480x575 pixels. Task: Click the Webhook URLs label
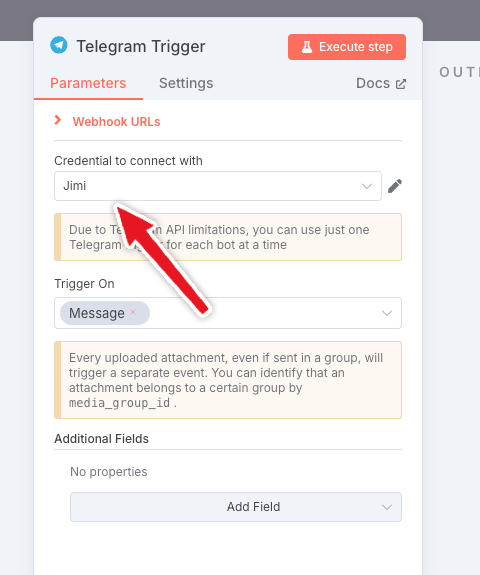tap(117, 122)
